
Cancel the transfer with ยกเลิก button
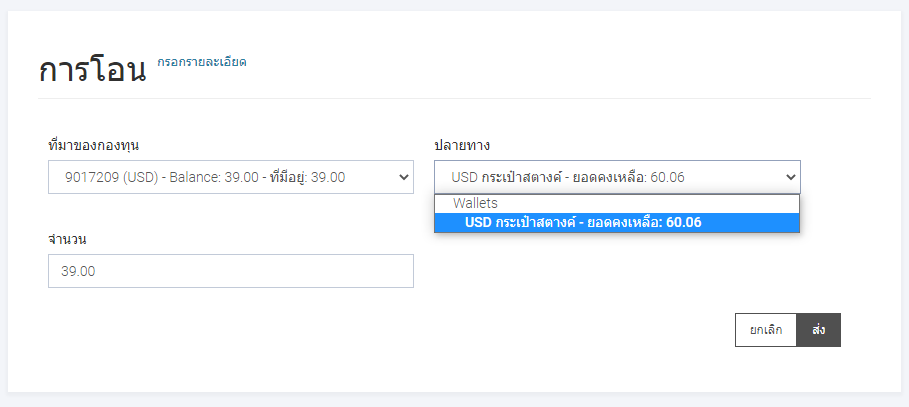point(766,330)
